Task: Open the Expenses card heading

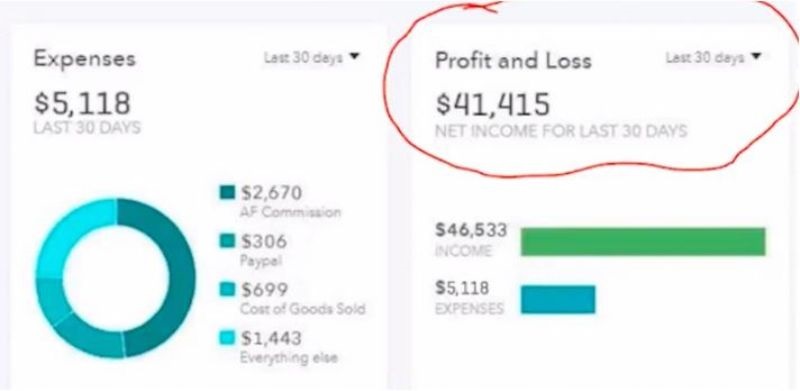Action: 85,59
